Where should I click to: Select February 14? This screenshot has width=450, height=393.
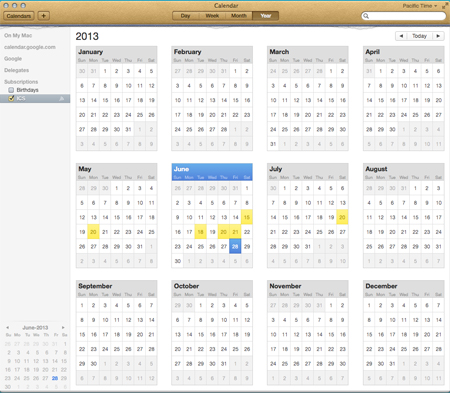tap(224, 100)
